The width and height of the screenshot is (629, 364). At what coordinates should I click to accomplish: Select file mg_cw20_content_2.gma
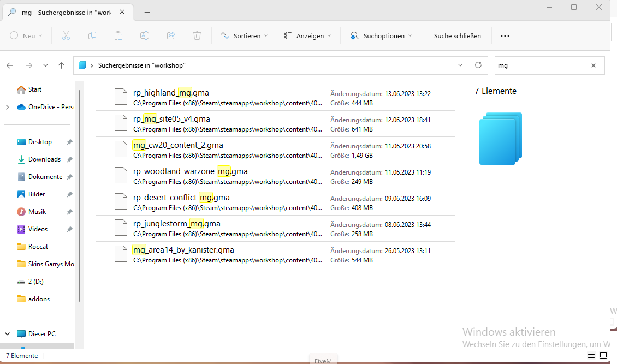pos(275,150)
